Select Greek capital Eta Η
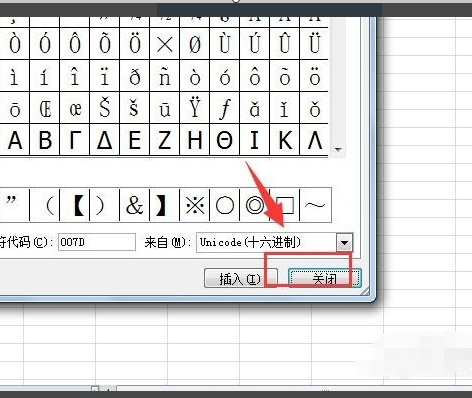472x398 pixels. pos(195,140)
